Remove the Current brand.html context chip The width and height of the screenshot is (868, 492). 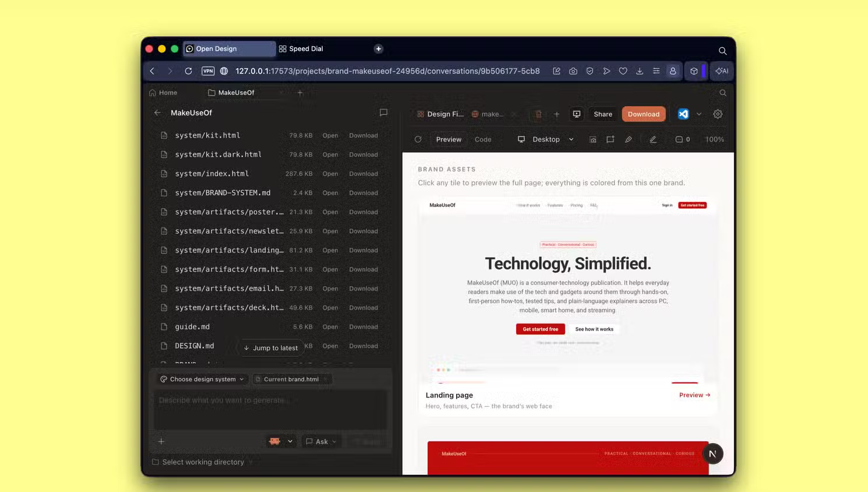point(326,379)
